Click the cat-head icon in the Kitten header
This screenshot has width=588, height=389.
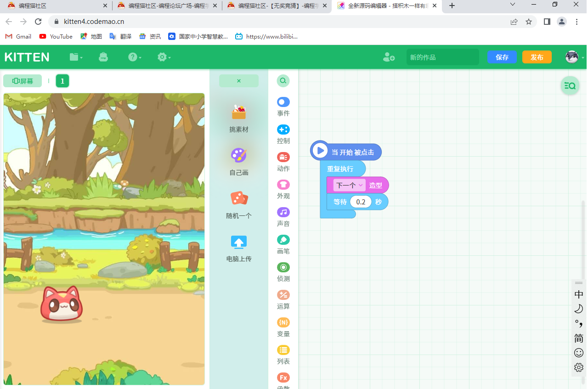[x=103, y=57]
